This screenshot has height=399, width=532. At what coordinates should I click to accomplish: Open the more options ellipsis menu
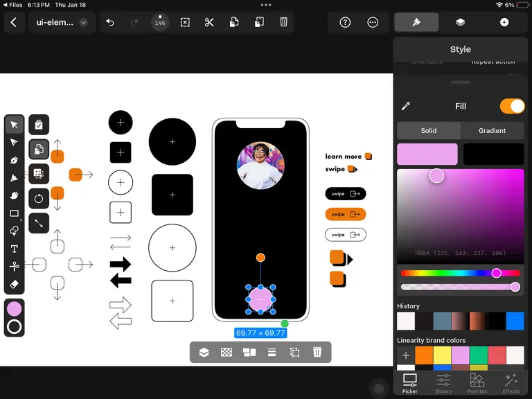point(373,22)
